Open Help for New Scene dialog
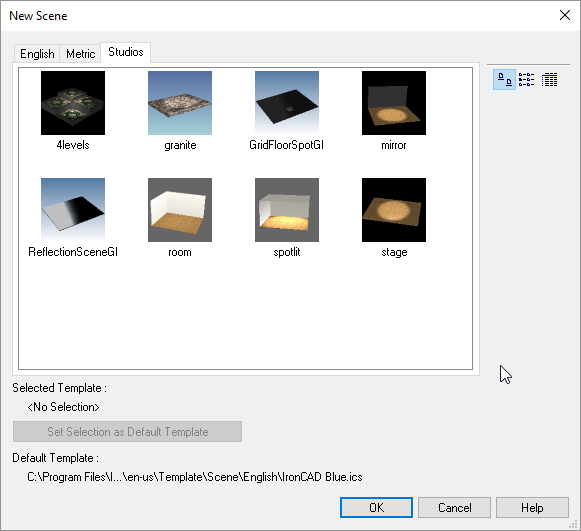 point(532,507)
